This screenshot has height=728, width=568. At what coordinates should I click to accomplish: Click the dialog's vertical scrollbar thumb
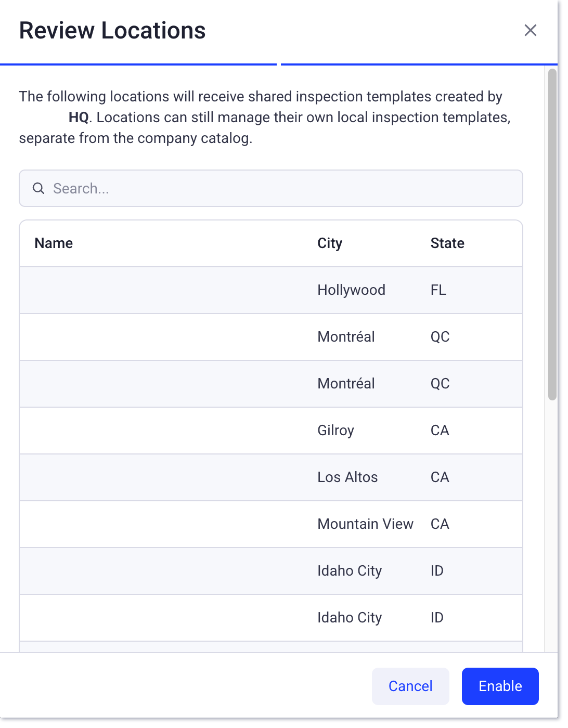pyautogui.click(x=552, y=235)
